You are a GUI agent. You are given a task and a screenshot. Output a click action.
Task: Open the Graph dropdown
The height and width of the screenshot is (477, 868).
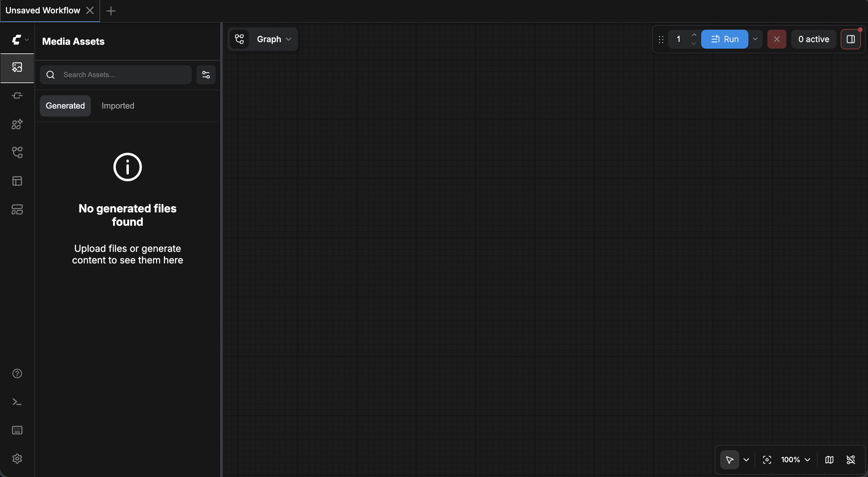coord(274,39)
